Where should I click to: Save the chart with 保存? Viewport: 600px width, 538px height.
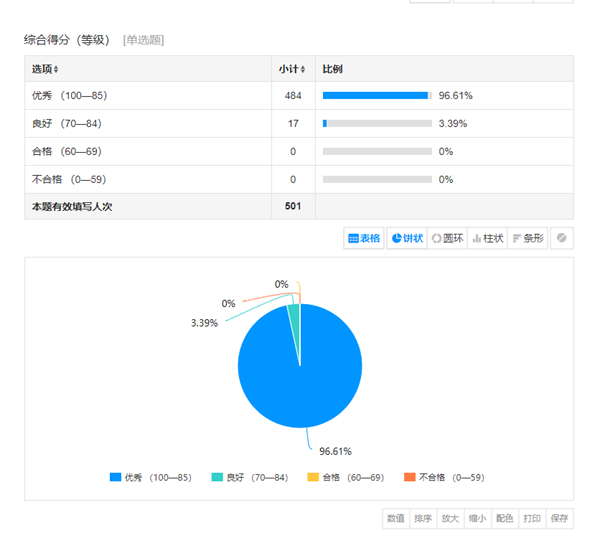pos(559,518)
